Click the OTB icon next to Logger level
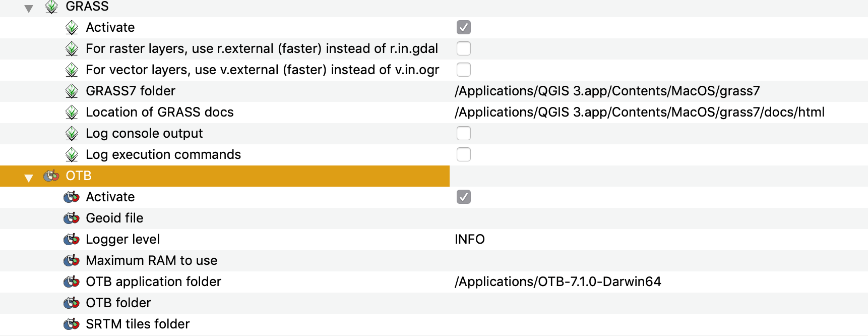 (x=71, y=239)
